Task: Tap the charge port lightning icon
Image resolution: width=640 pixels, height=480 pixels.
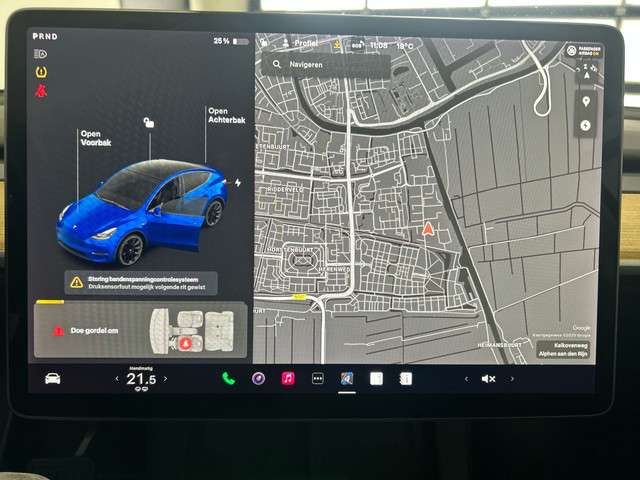Action: (x=238, y=183)
